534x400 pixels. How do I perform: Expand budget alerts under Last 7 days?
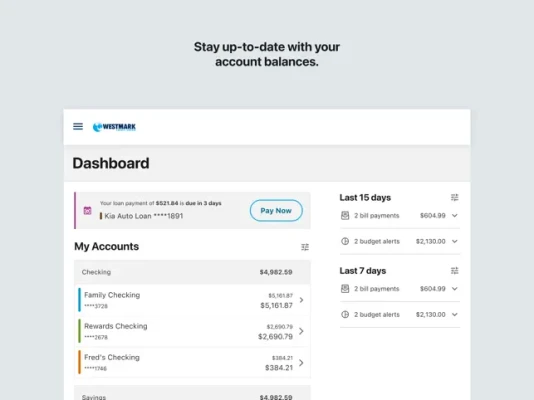[455, 315]
